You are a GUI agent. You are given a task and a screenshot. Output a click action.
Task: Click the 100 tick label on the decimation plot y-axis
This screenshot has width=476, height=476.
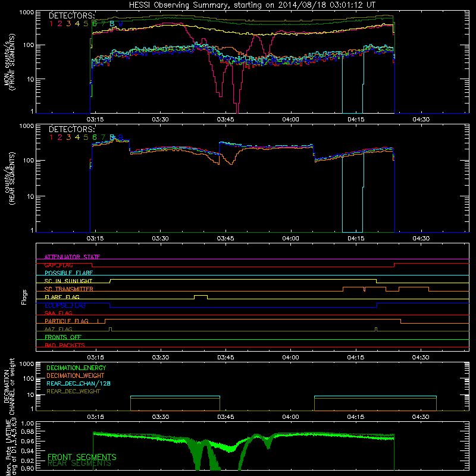point(29,378)
